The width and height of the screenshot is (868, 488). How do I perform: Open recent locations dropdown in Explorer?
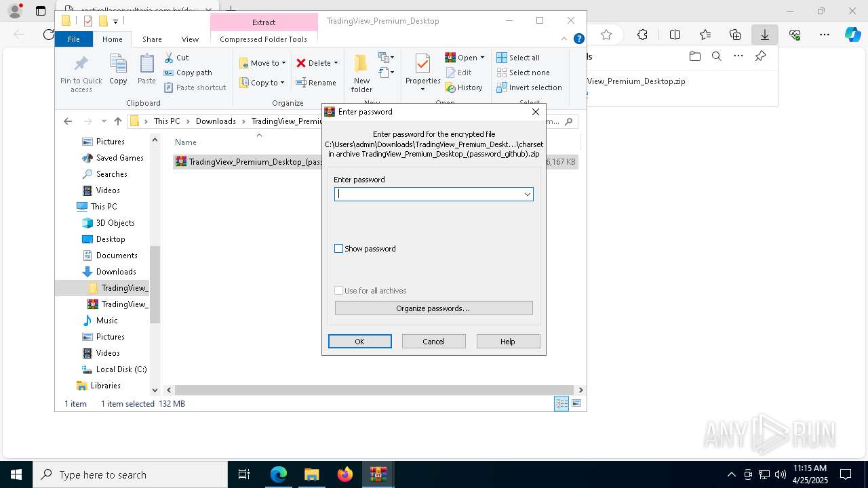click(104, 121)
